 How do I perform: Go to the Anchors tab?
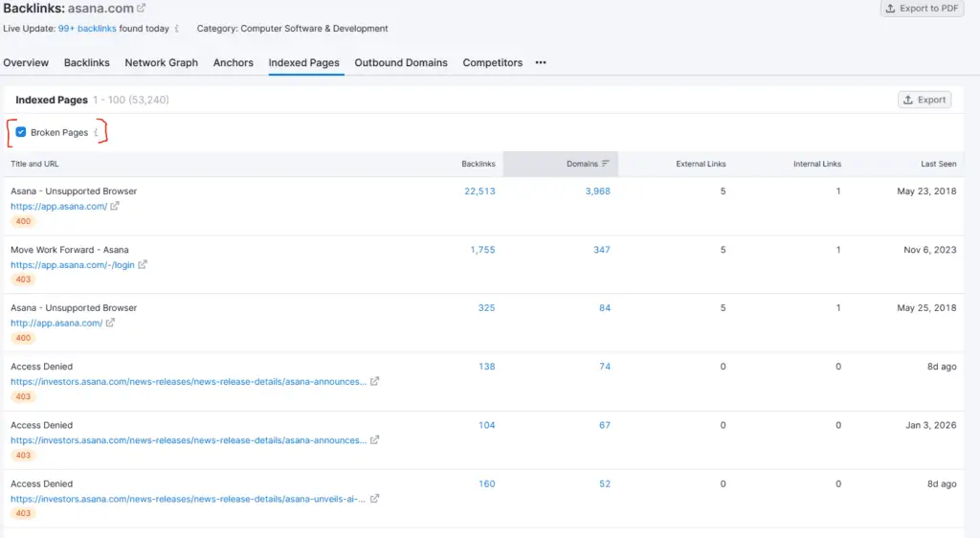234,62
